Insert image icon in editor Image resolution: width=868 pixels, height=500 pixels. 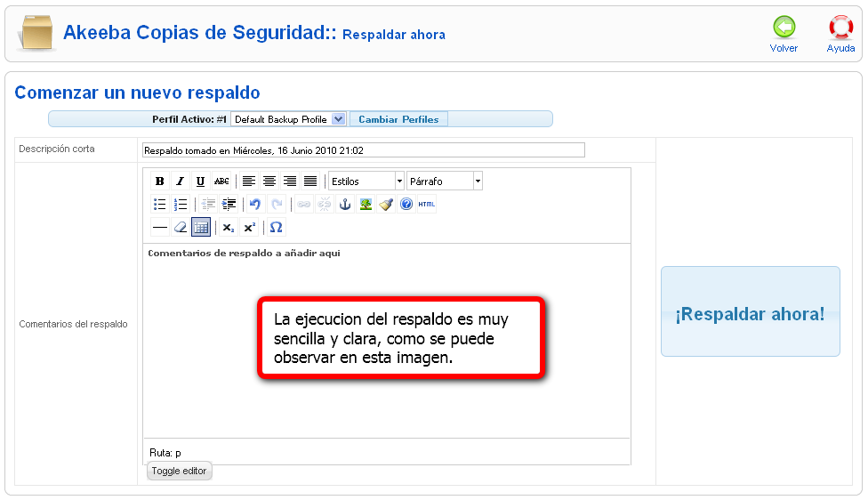(366, 205)
